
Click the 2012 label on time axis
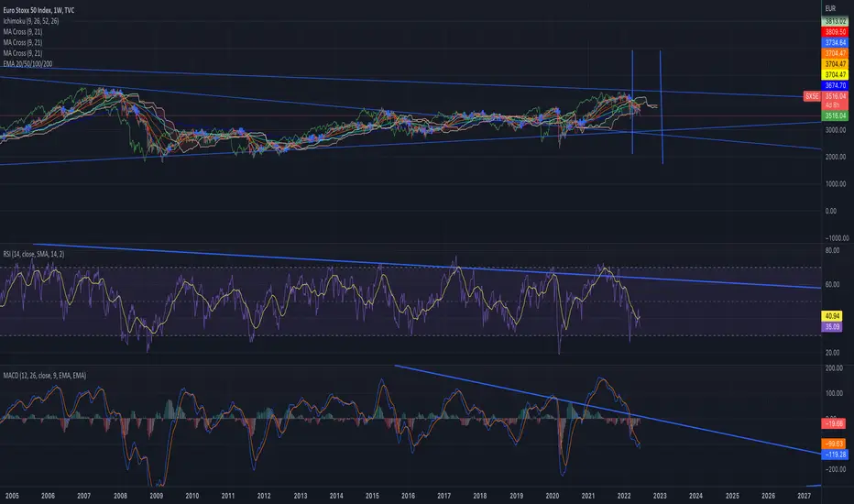[x=264, y=496]
